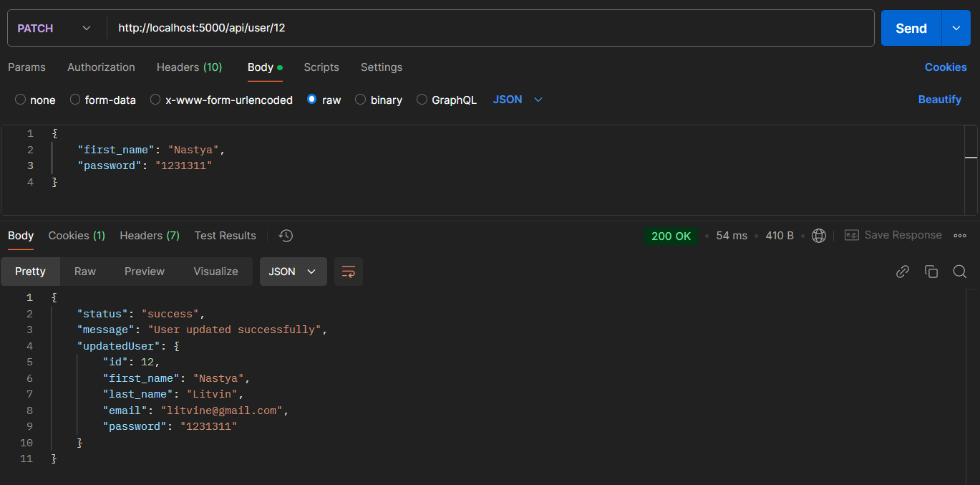
Task: Switch to the Test Results tab
Action: pyautogui.click(x=225, y=236)
